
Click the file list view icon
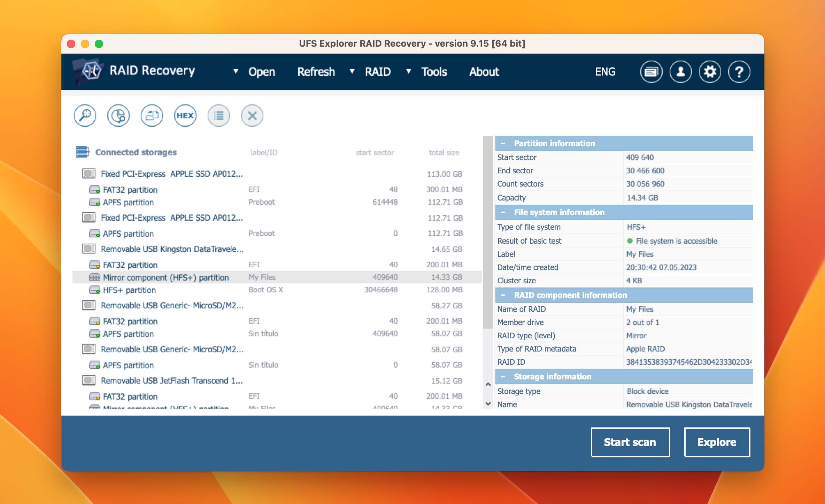pos(219,115)
